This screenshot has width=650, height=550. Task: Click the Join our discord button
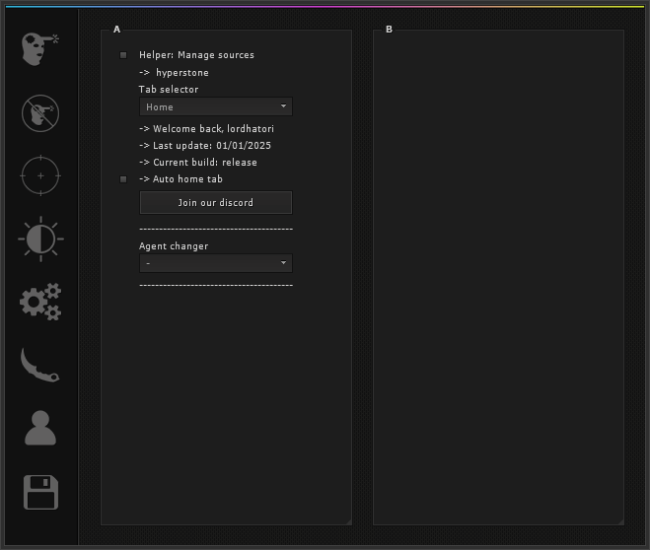coord(216,203)
